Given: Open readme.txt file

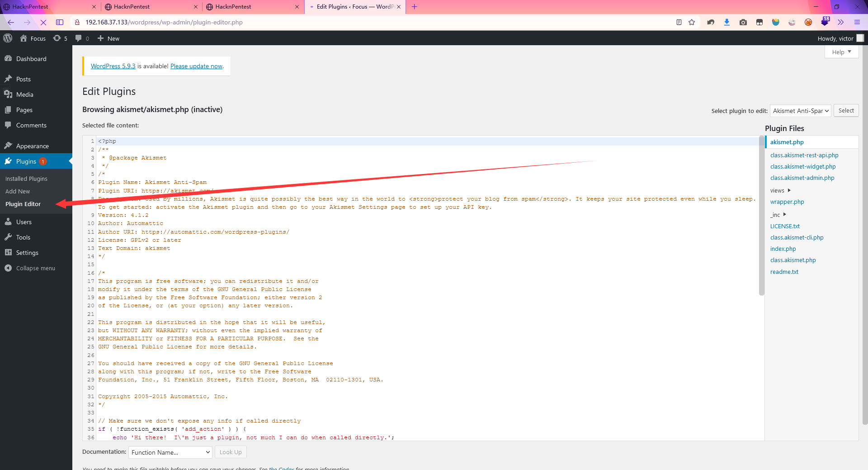Looking at the screenshot, I should [x=784, y=272].
